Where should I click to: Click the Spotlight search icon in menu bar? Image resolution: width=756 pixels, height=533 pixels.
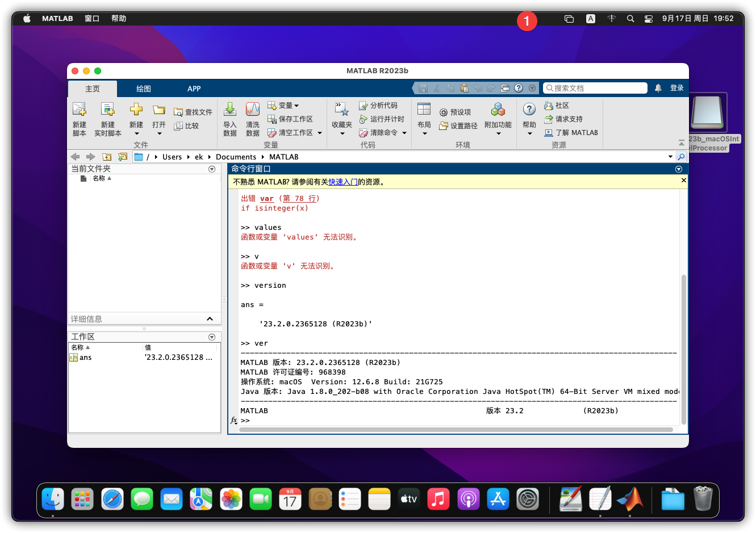630,18
